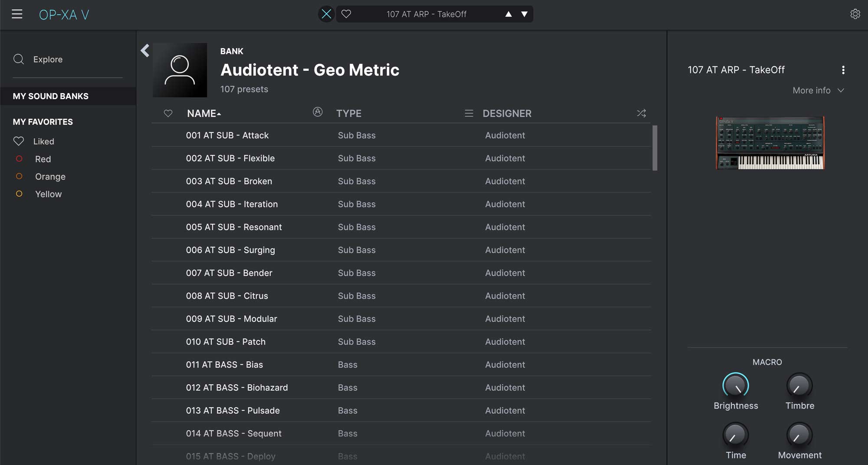Image resolution: width=868 pixels, height=465 pixels.
Task: Close the preset browser with X icon
Action: point(326,14)
